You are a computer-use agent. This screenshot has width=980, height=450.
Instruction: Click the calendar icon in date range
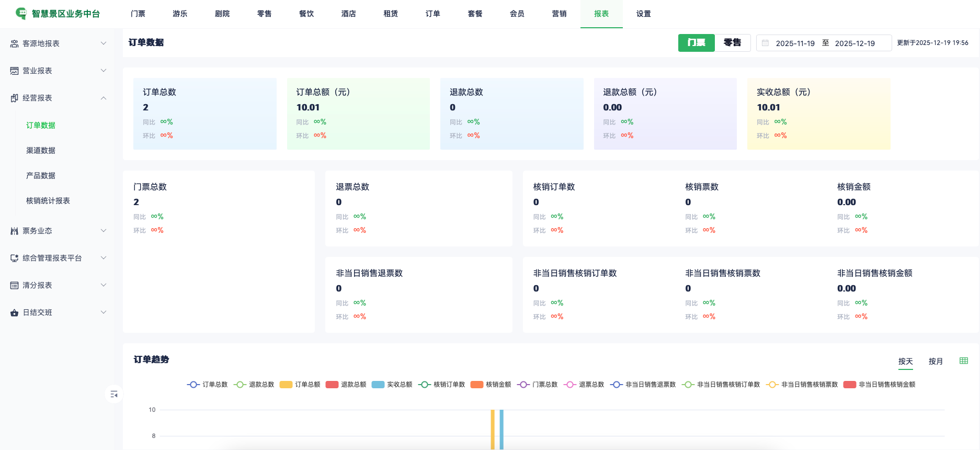(x=765, y=43)
